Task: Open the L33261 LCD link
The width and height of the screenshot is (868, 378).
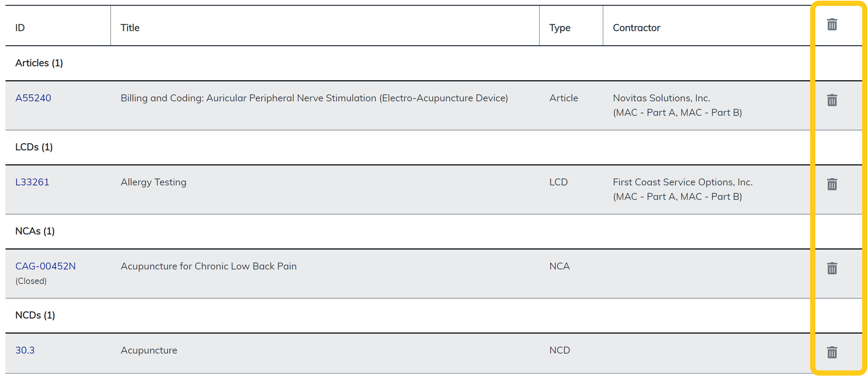Action: 32,182
